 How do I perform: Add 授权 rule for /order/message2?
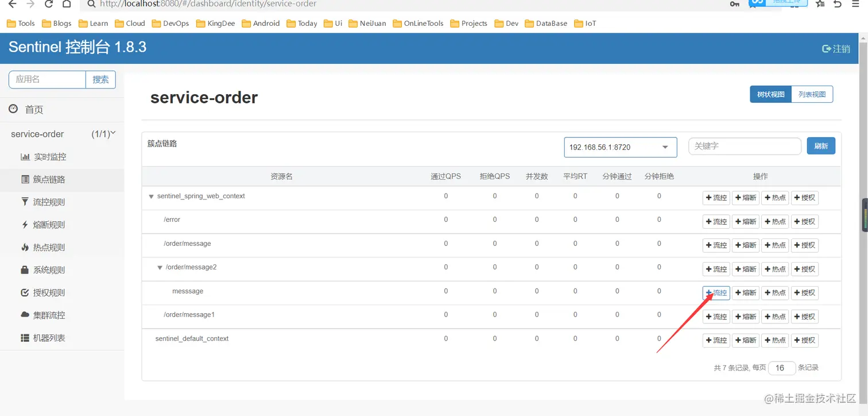pos(805,269)
